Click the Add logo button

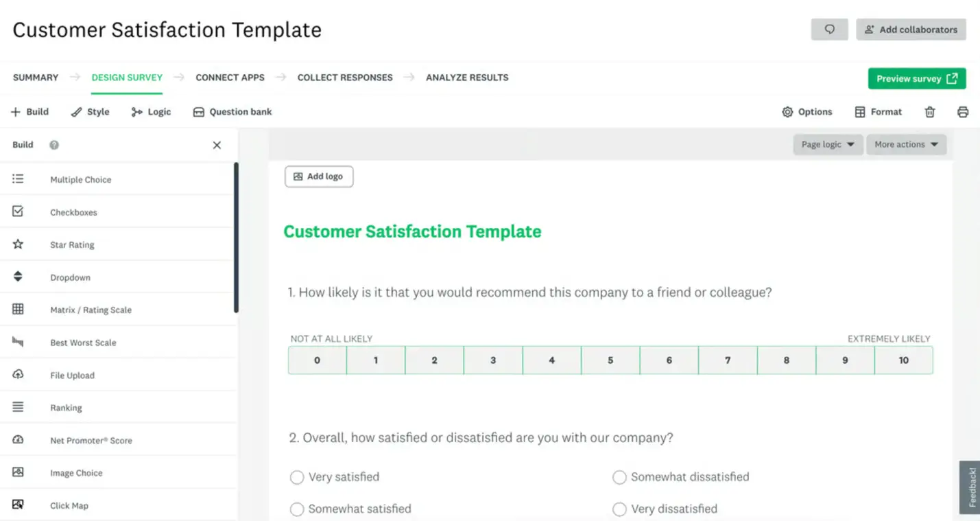point(319,176)
